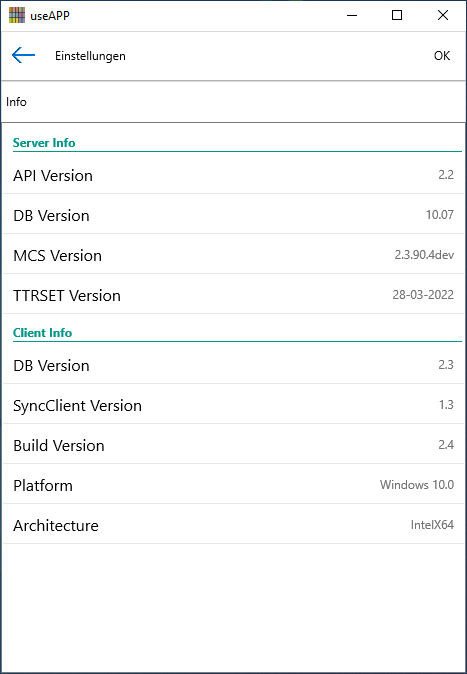This screenshot has height=674, width=467.
Task: Open the Info section tab
Action: [16, 102]
